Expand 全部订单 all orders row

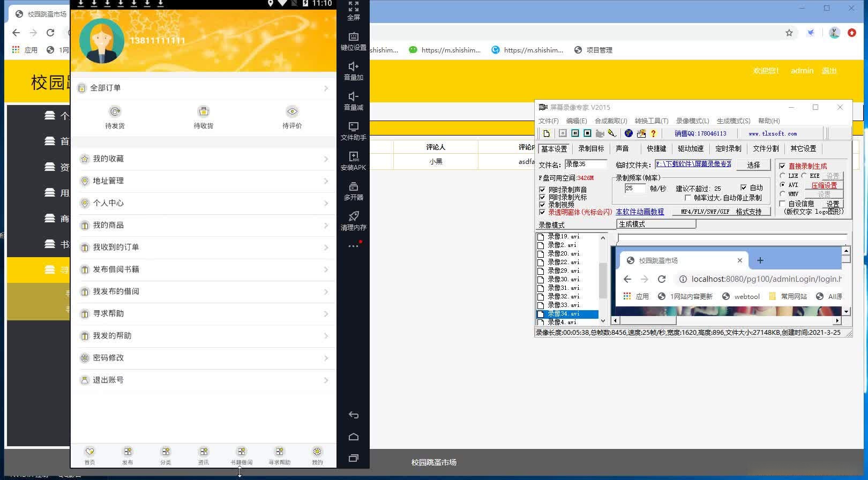pyautogui.click(x=204, y=88)
